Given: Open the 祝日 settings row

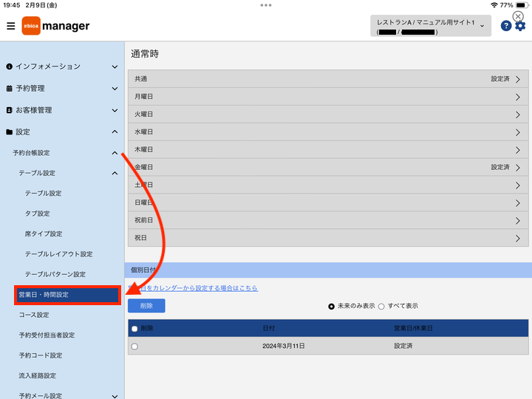Looking at the screenshot, I should pos(328,238).
